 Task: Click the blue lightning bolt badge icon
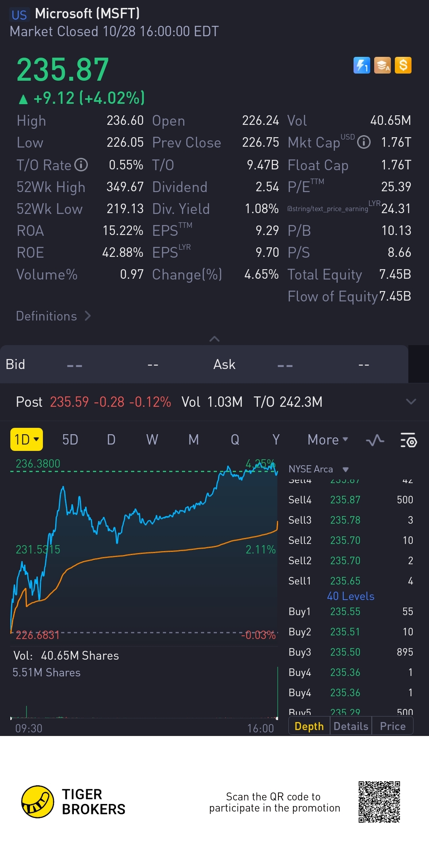pyautogui.click(x=361, y=65)
